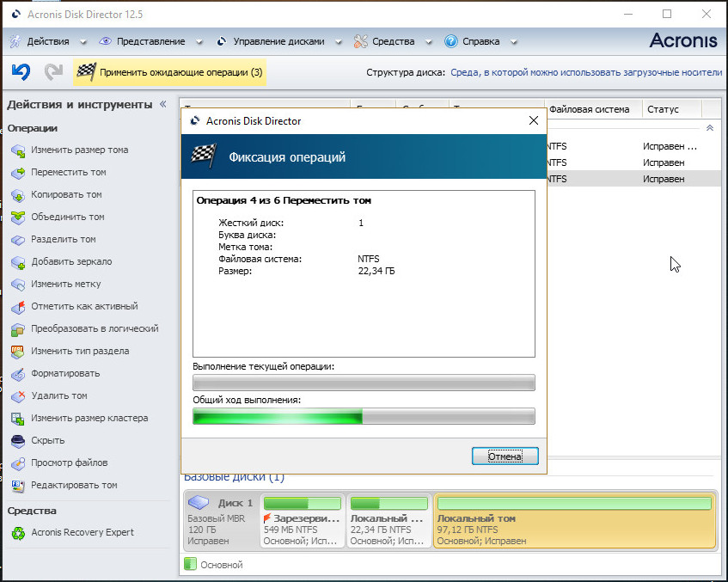Click the Форматировать icon
Screen dimensions: 728x582
[18, 374]
